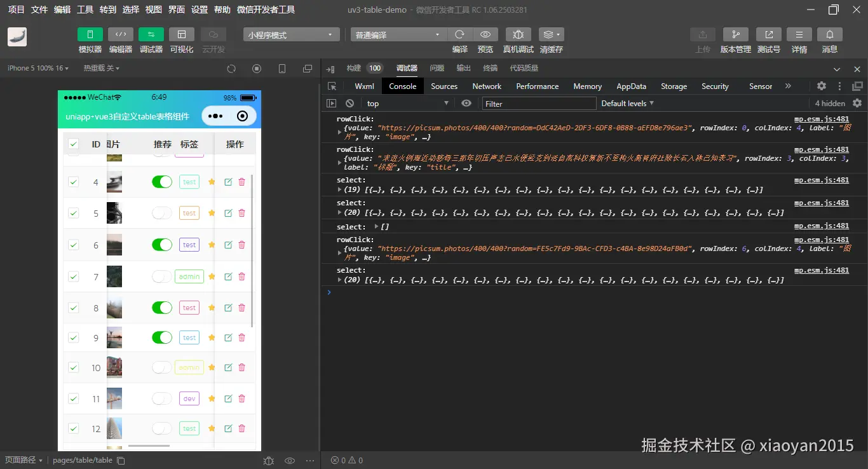The width and height of the screenshot is (868, 469).
Task: Open the top context dropdown in console
Action: pos(407,103)
